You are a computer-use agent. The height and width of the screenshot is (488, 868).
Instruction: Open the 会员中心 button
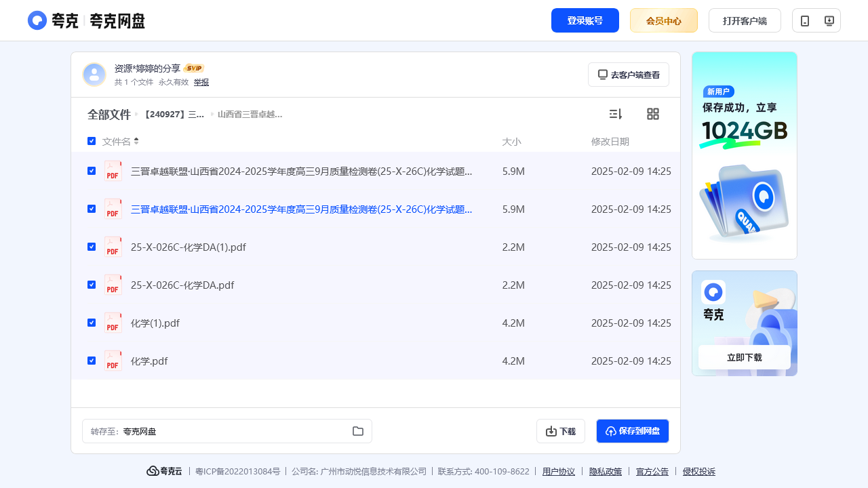pyautogui.click(x=664, y=20)
